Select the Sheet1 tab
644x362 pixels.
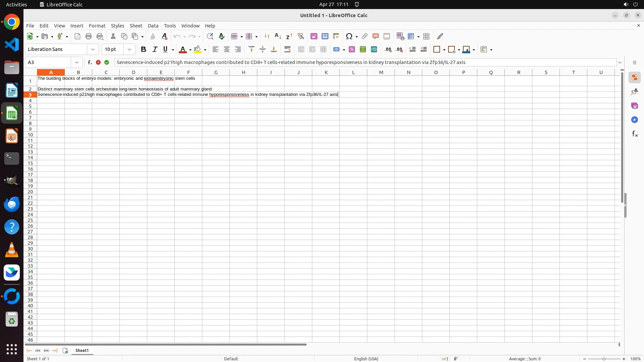tap(82, 350)
